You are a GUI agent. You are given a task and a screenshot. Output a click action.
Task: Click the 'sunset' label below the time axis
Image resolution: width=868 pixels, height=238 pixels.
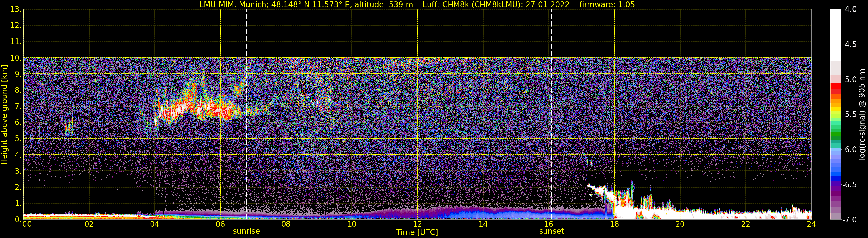tap(552, 231)
